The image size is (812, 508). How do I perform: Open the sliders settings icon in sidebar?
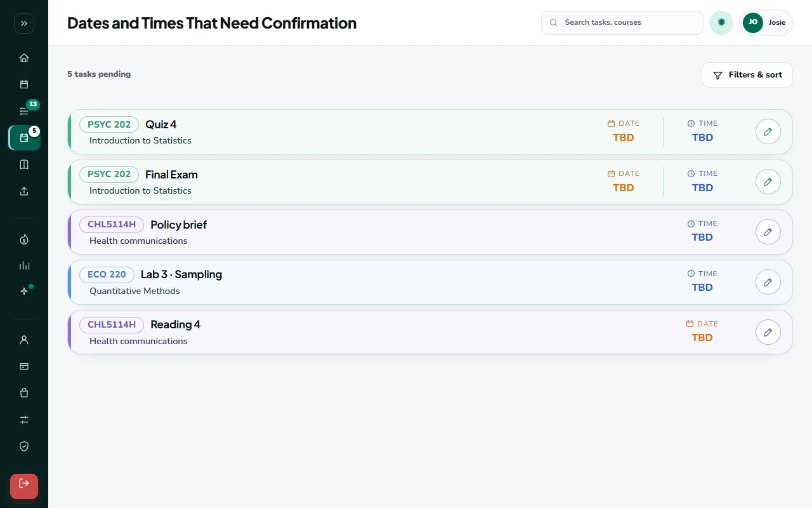point(24,420)
